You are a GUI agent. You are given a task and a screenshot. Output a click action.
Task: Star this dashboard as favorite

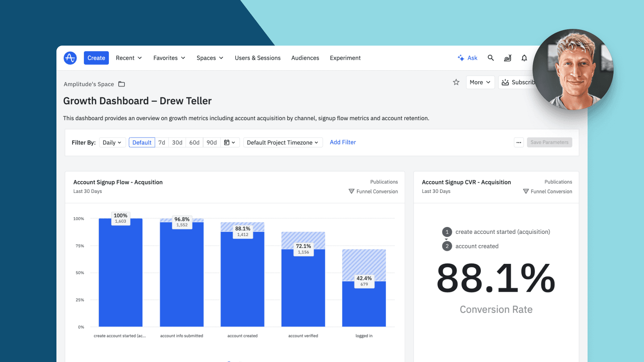pos(456,82)
